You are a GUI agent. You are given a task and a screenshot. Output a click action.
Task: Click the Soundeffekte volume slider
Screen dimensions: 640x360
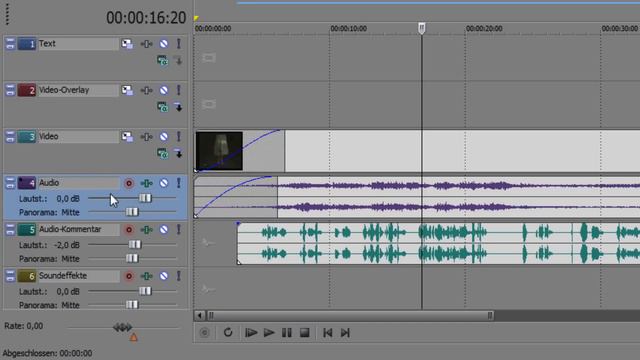pyautogui.click(x=145, y=291)
